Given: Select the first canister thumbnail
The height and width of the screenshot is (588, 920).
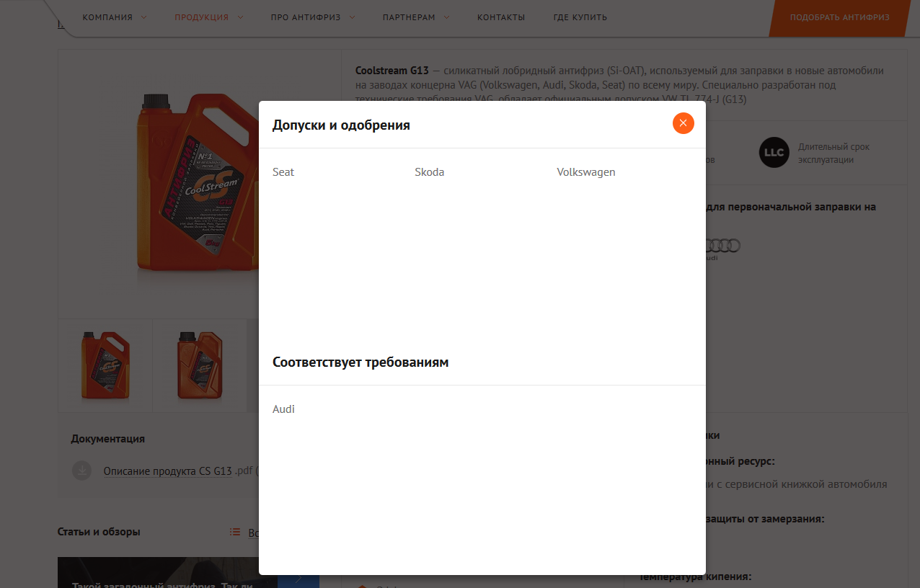Looking at the screenshot, I should 106,365.
